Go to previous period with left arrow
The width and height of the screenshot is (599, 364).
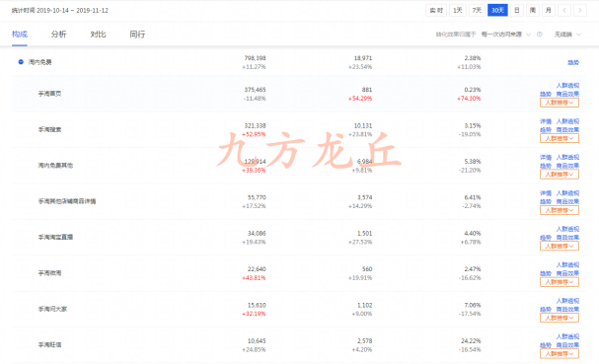click(564, 10)
